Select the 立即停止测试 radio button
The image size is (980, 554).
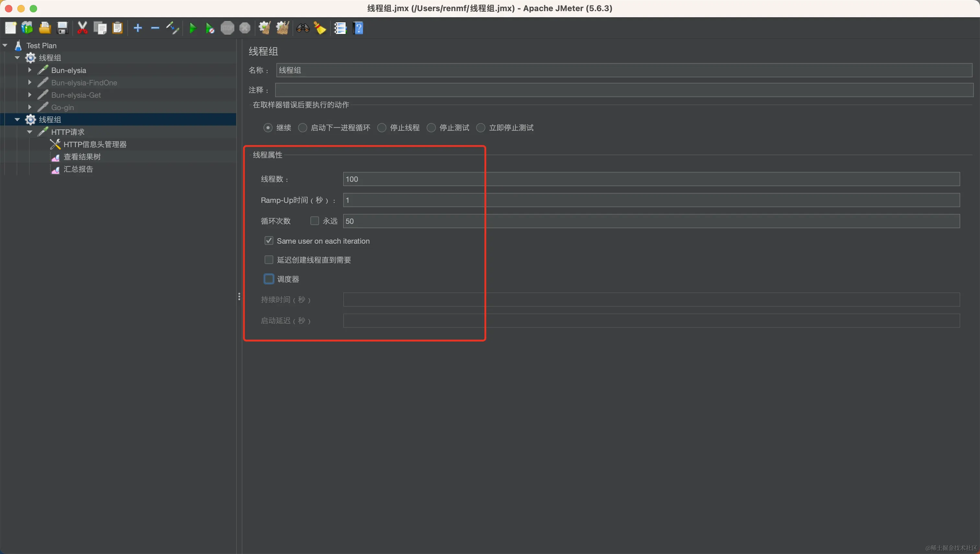point(481,127)
